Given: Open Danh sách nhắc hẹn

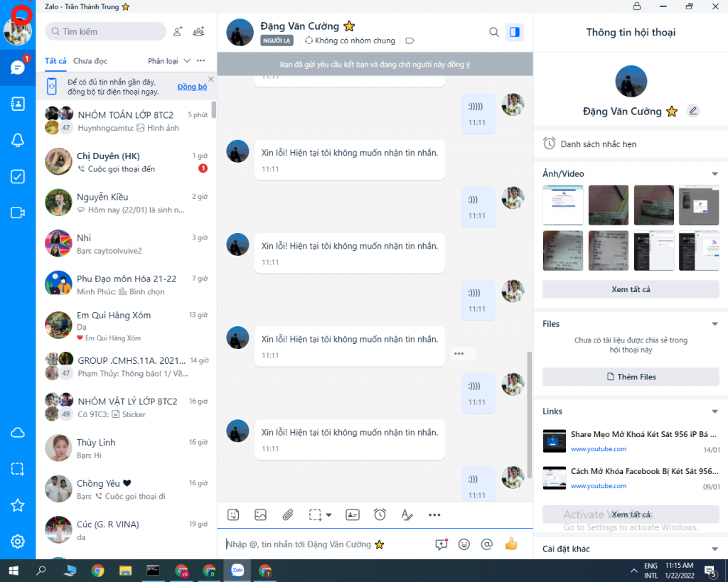Looking at the screenshot, I should [x=631, y=144].
